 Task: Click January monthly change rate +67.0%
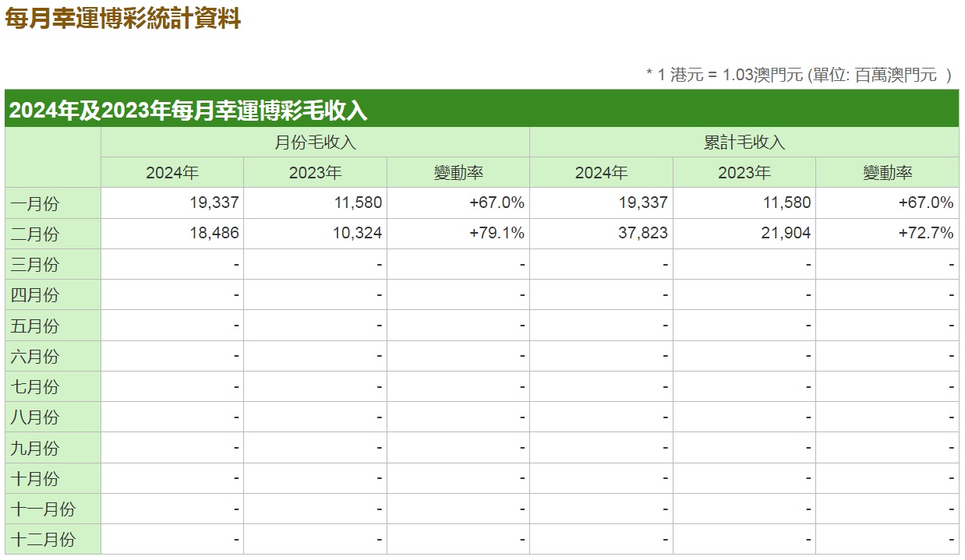point(497,203)
